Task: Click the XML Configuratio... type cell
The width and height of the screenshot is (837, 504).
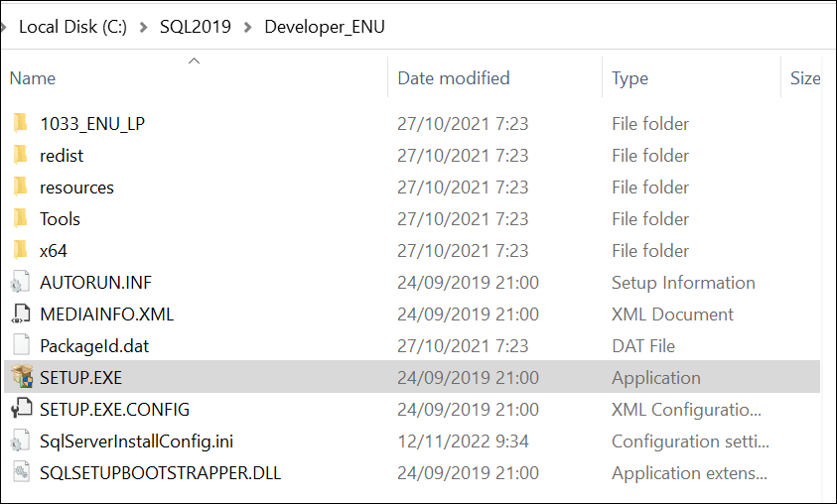Action: (686, 410)
